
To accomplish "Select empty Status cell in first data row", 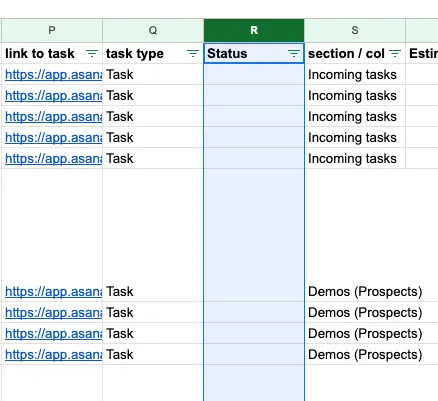I will tap(254, 74).
